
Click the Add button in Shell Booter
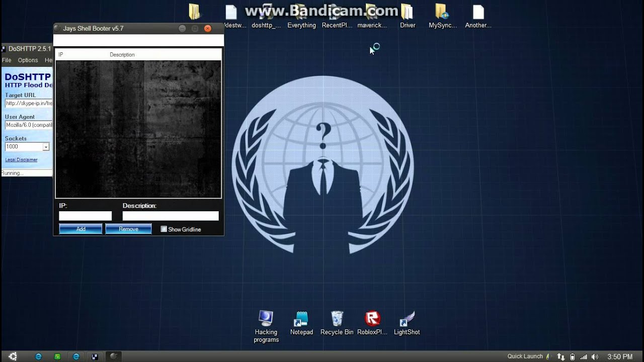[x=80, y=229]
